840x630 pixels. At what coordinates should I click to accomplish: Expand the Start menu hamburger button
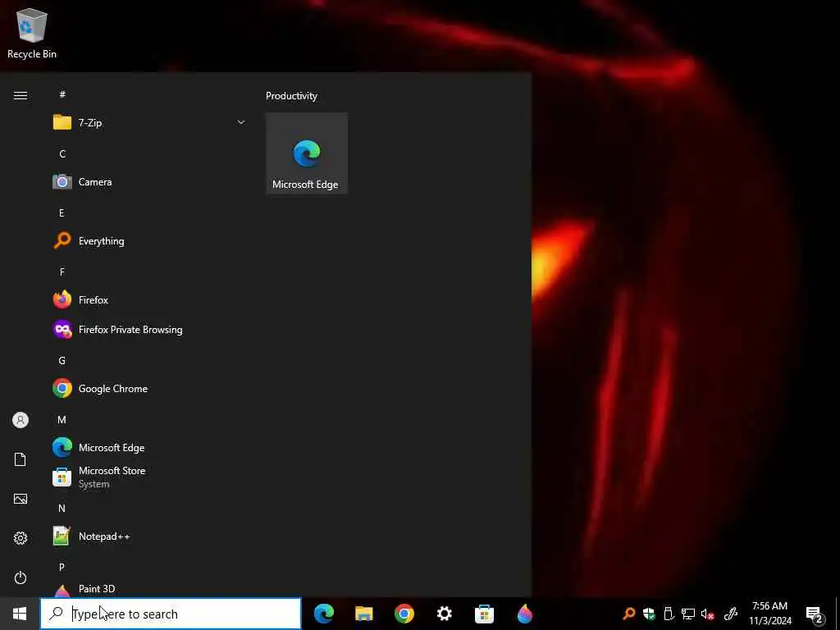[x=21, y=95]
